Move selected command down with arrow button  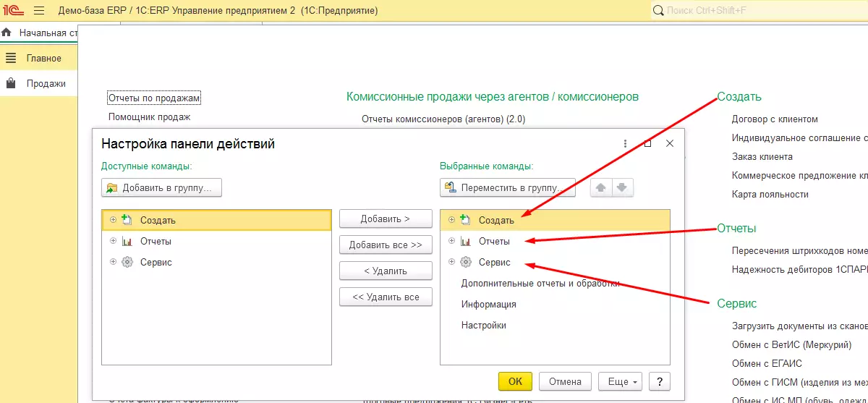coord(623,188)
